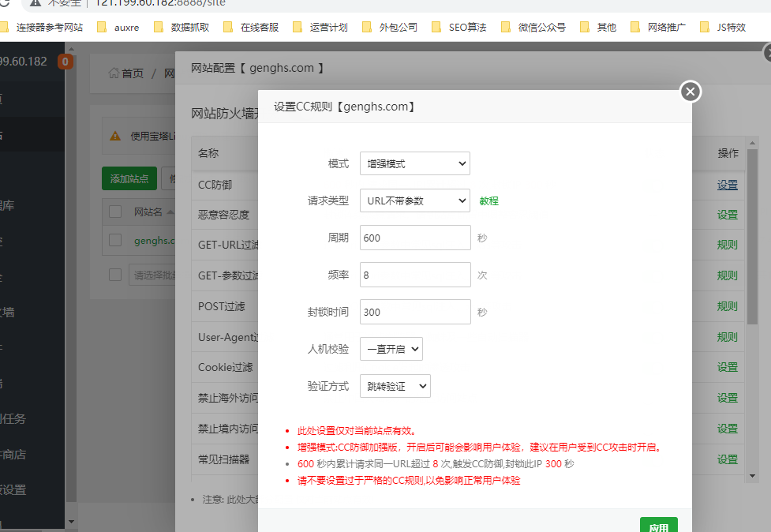The width and height of the screenshot is (771, 532).
Task: Click 规则 link in User-Agent row
Action: tap(728, 337)
